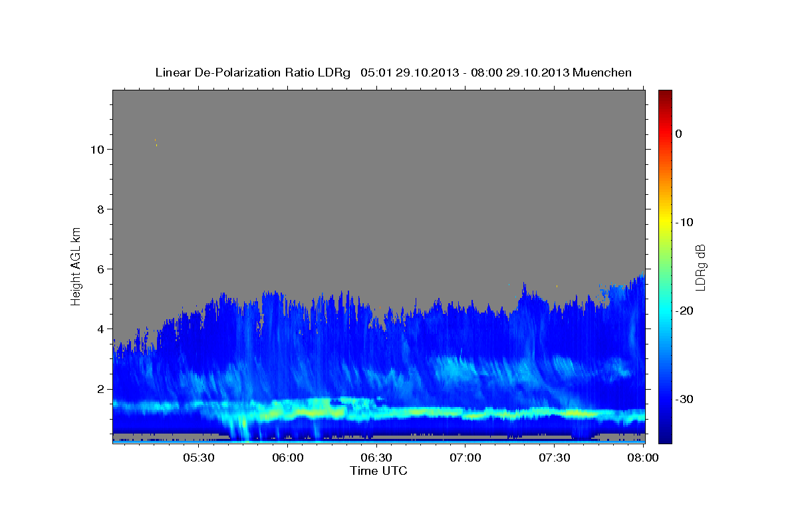
Task: Click the 06:30 time tick label
Action: click(376, 458)
